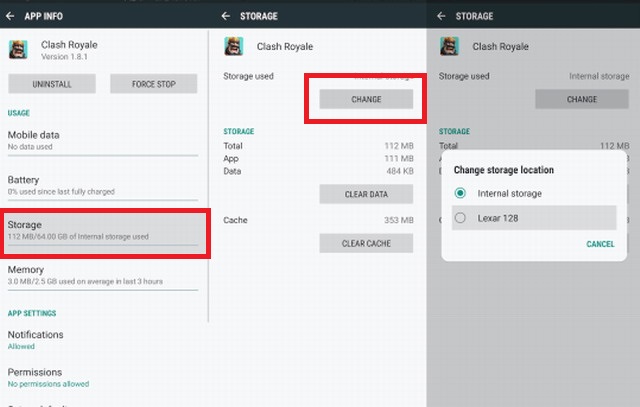Screen dimensions: 640x407
Task: Tap back arrow in the dimmed right Storage header
Action: click(443, 16)
